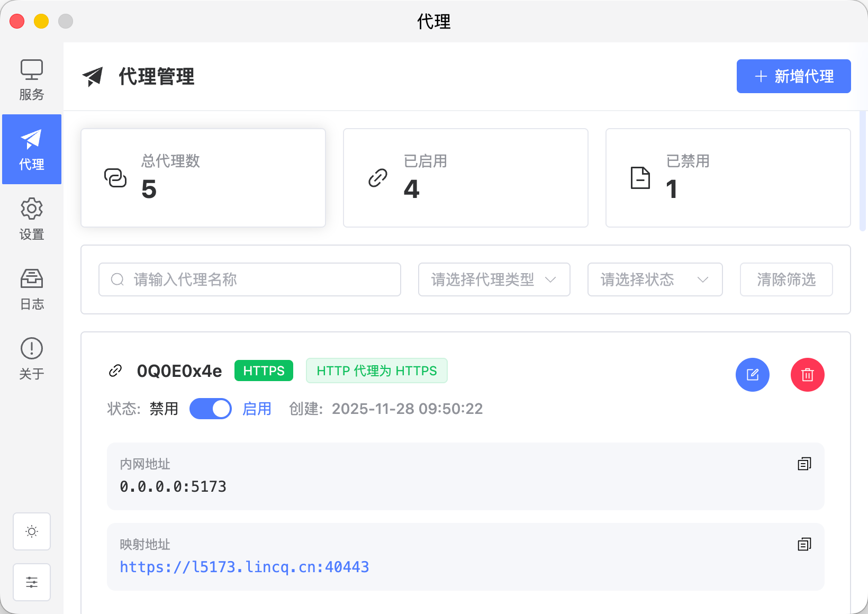
Task: Select the HTTPS tag on the proxy card
Action: pos(264,371)
